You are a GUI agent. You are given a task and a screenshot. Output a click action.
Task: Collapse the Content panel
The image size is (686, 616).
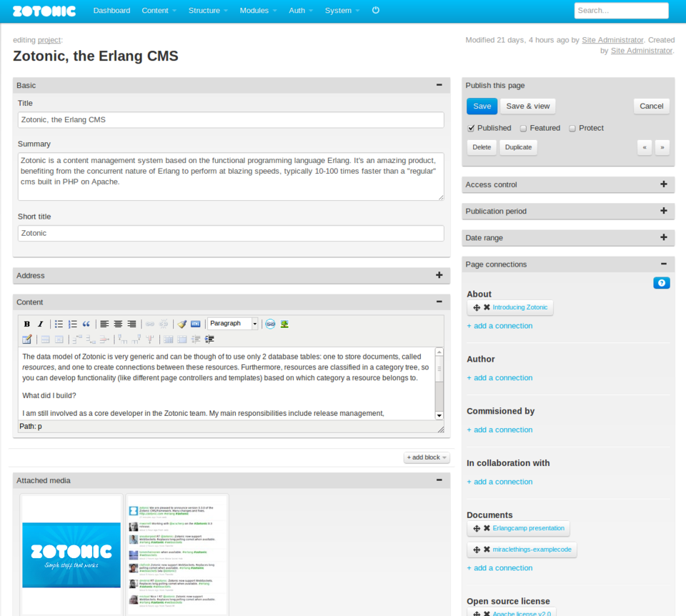[x=439, y=302]
